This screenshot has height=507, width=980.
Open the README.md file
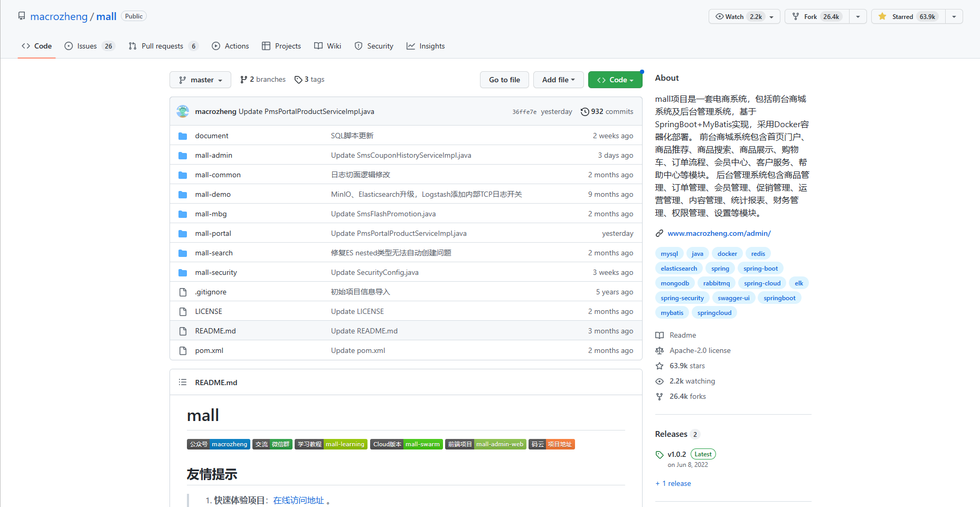[x=215, y=331]
